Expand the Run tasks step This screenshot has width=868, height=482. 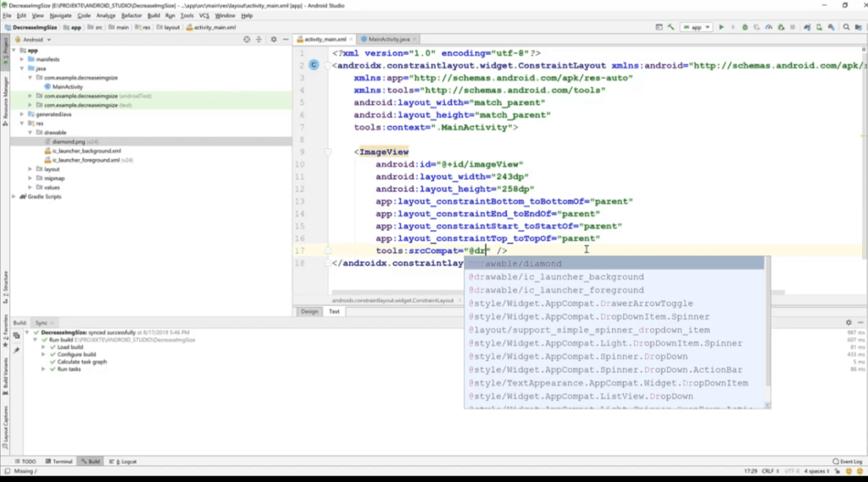click(43, 369)
